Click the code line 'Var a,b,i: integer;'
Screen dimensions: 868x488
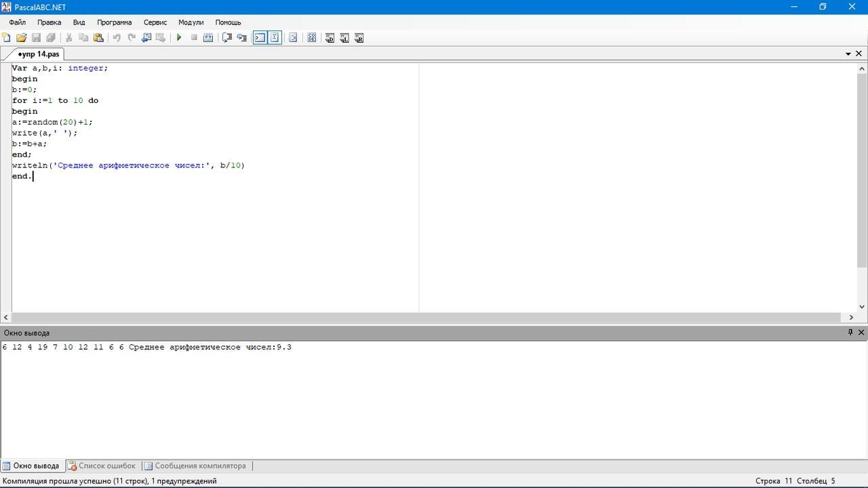(x=60, y=68)
